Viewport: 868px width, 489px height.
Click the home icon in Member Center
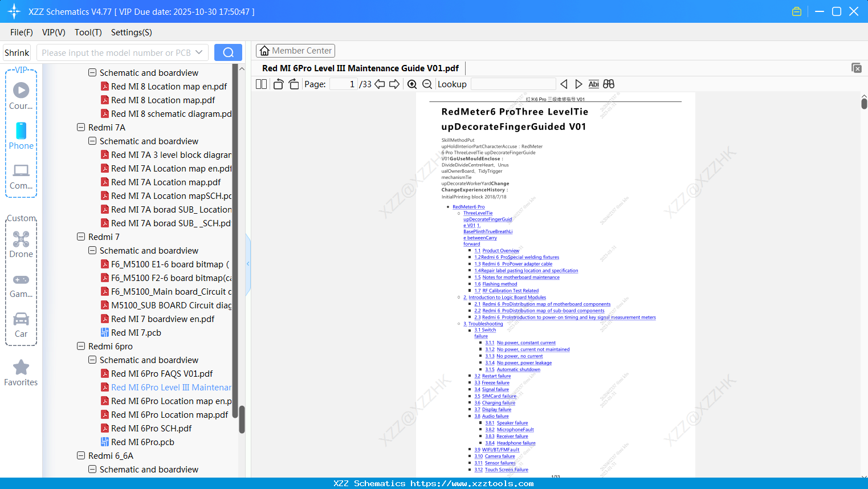tap(264, 51)
